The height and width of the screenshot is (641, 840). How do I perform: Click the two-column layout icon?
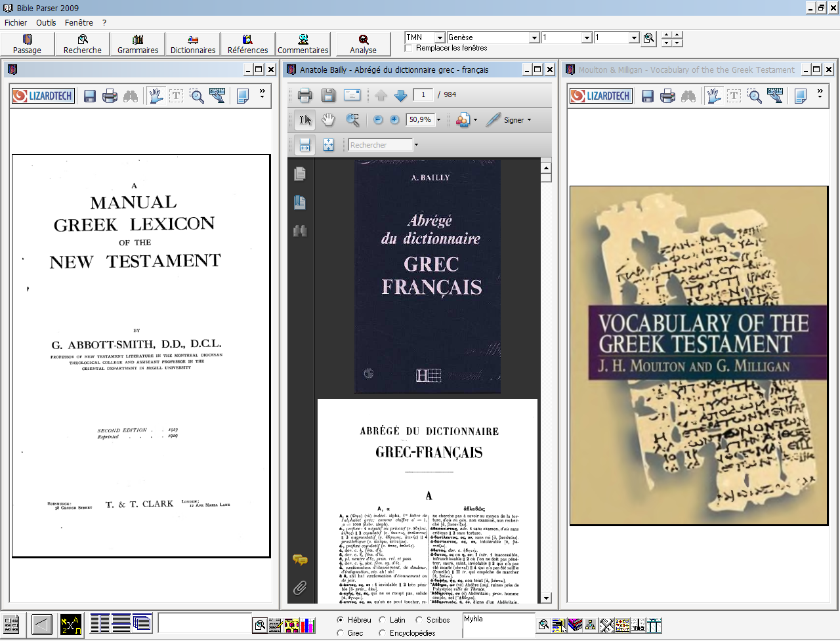[100, 623]
